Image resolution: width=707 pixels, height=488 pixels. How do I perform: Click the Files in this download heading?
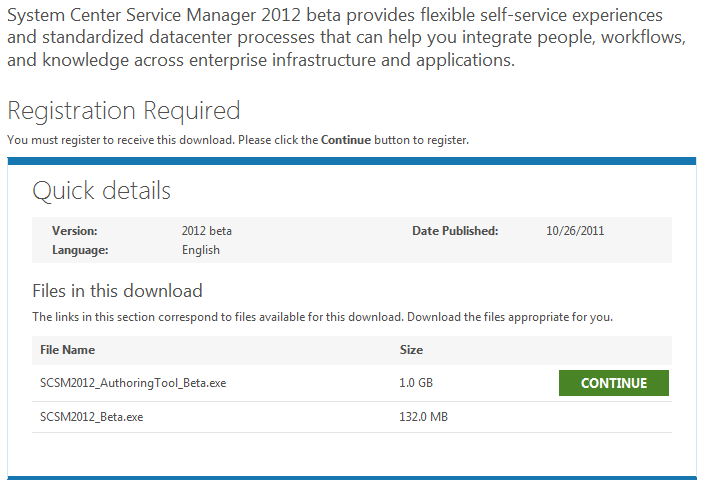[x=117, y=291]
